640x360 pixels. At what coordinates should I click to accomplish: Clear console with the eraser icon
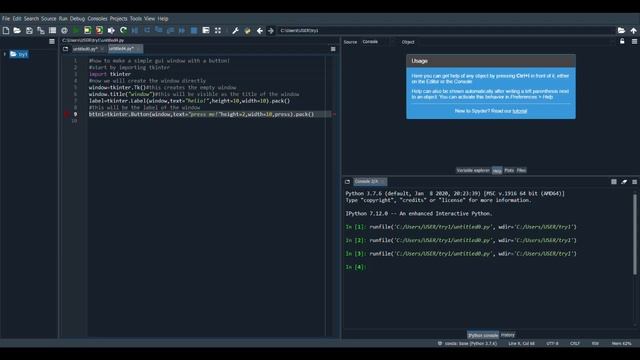tap(624, 182)
